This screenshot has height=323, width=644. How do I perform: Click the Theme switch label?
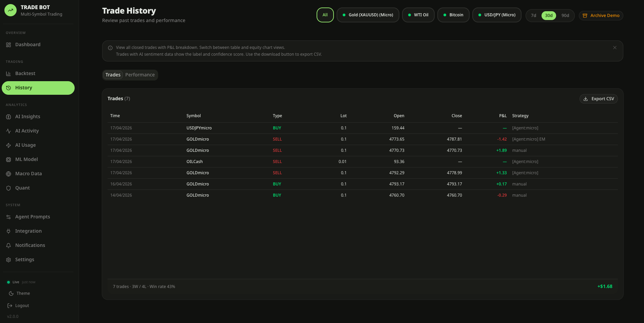click(23, 293)
